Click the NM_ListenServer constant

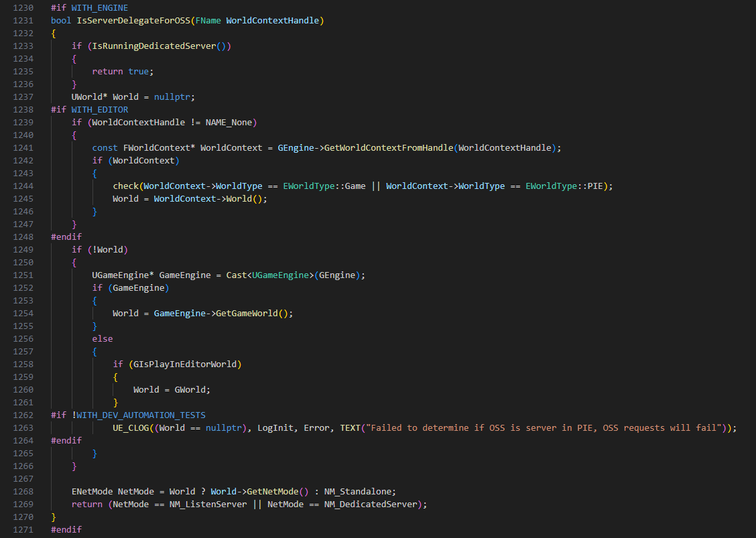(x=208, y=505)
